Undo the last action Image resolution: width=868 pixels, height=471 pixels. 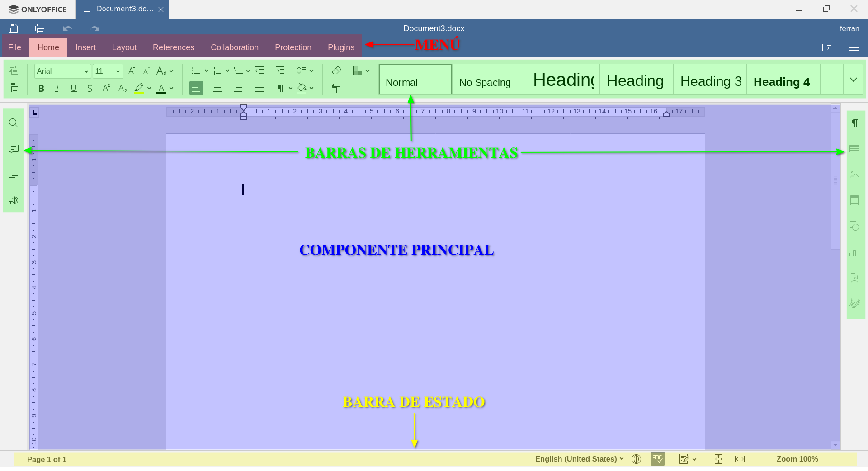pos(68,28)
